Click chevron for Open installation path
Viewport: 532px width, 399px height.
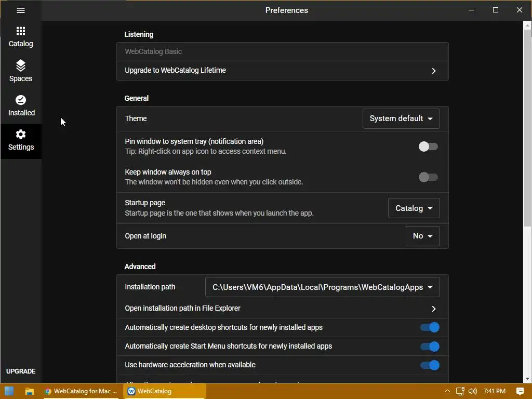pyautogui.click(x=434, y=309)
